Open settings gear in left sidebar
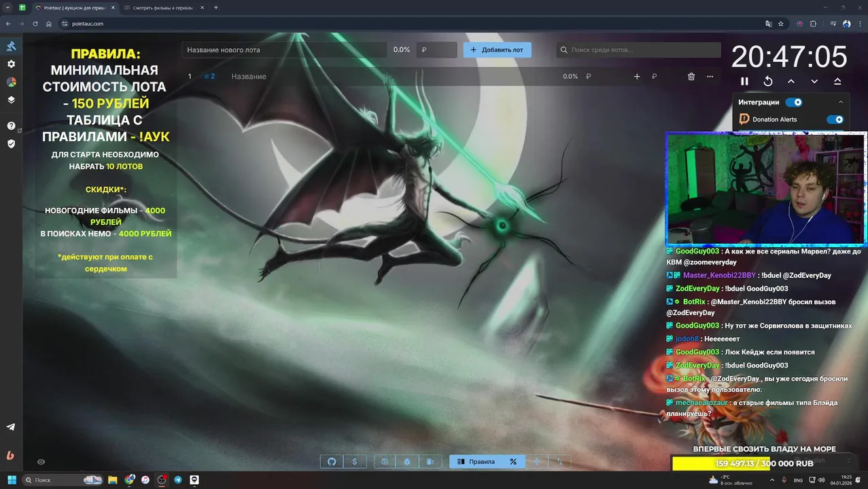The image size is (868, 489). 11,64
